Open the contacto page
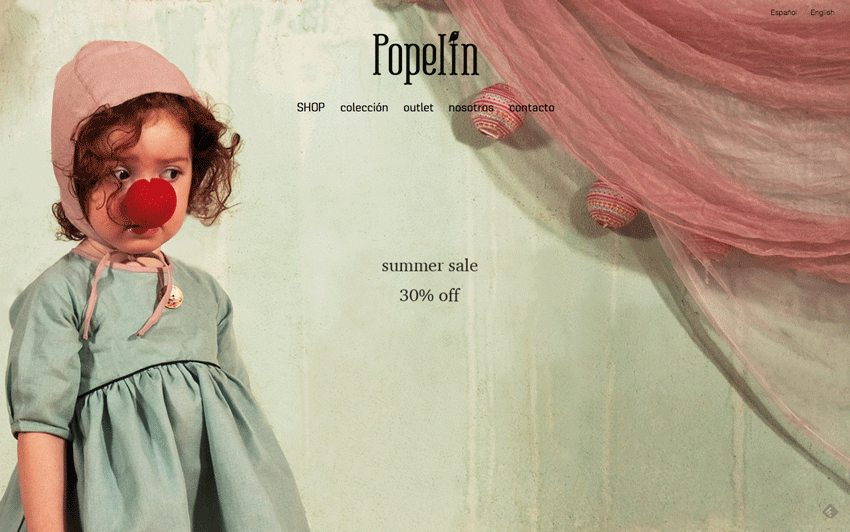Viewport: 850px width, 532px height. (532, 107)
